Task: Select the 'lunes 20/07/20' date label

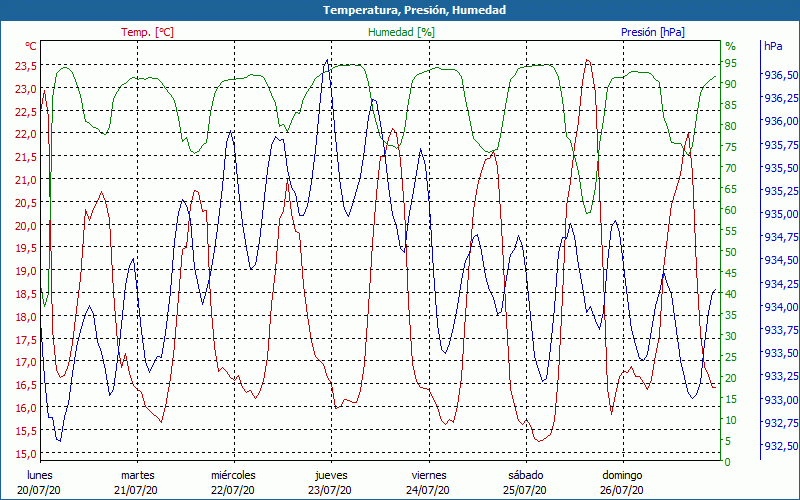Action: (39, 483)
